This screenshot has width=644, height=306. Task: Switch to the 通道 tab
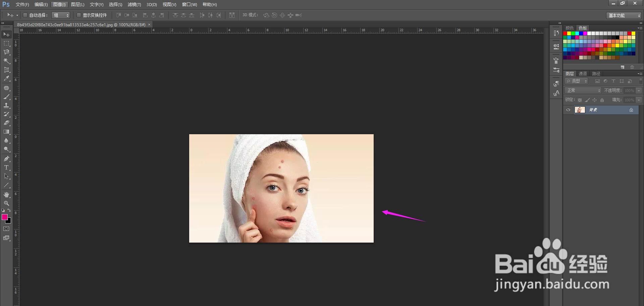[583, 73]
